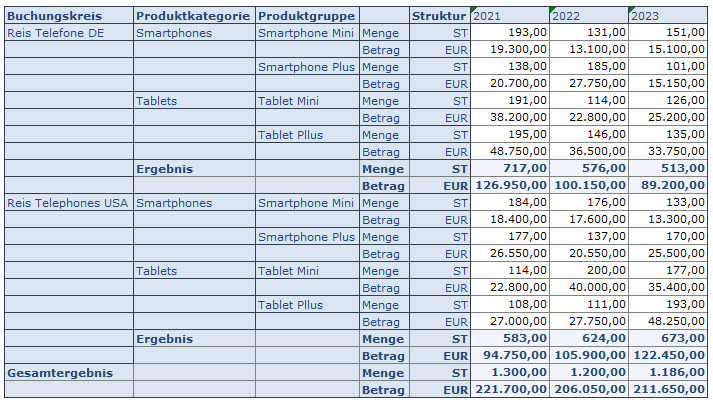Select the Struktur column header
Screen dimensions: 713x403
pyautogui.click(x=440, y=16)
